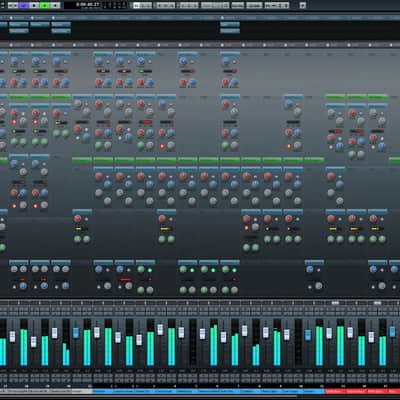
Task: Click the highlighted white toggle beside the time display
Action: [137, 6]
